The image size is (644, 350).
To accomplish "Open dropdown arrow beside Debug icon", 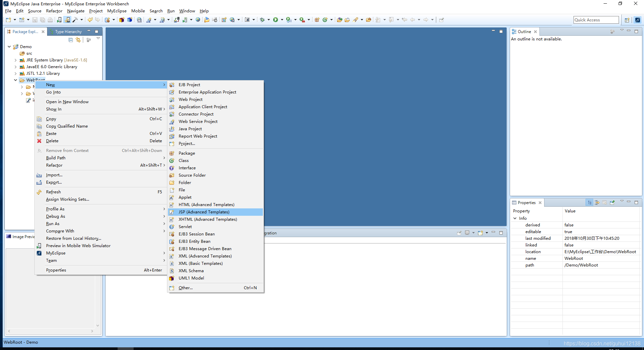I will pyautogui.click(x=269, y=20).
